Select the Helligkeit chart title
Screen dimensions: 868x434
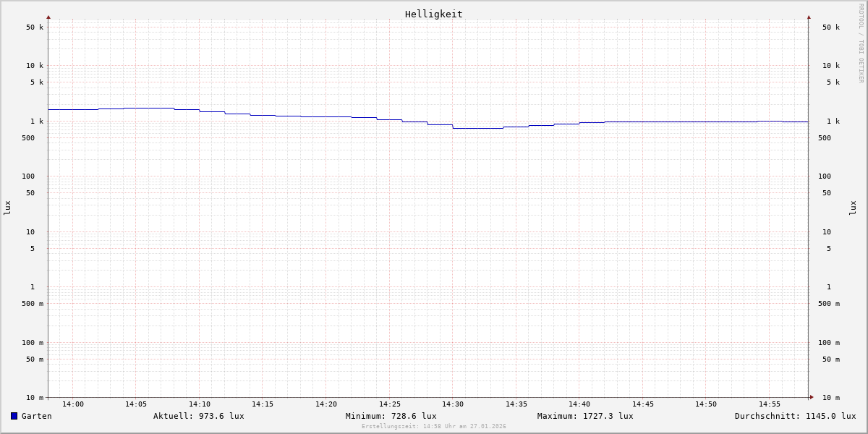click(433, 14)
